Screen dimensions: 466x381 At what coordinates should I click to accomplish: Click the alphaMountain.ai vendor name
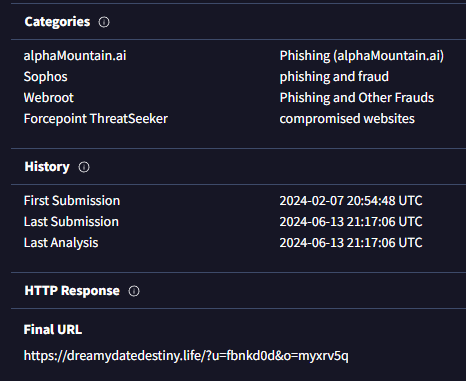pyautogui.click(x=75, y=56)
